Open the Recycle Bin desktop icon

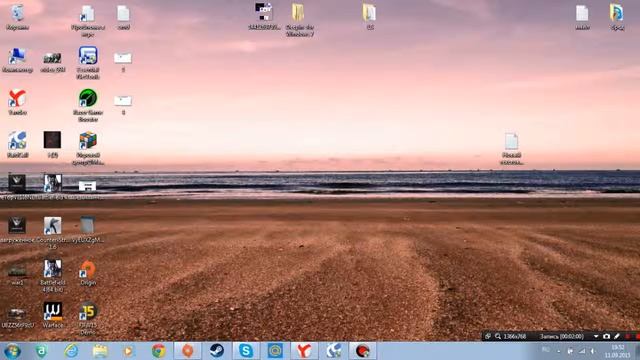(17, 17)
